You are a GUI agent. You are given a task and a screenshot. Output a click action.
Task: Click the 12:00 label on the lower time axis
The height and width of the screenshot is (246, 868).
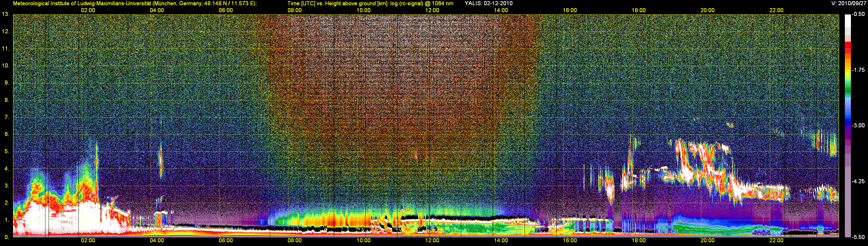[x=432, y=241]
